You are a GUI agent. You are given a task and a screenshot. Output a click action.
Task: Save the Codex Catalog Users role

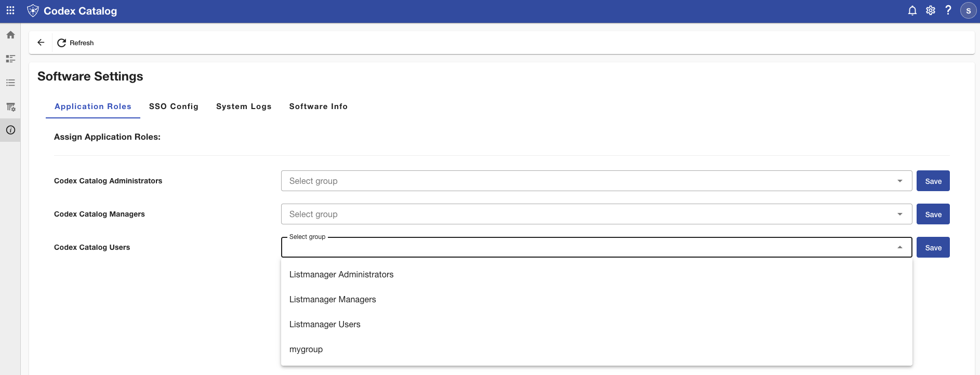(x=933, y=247)
